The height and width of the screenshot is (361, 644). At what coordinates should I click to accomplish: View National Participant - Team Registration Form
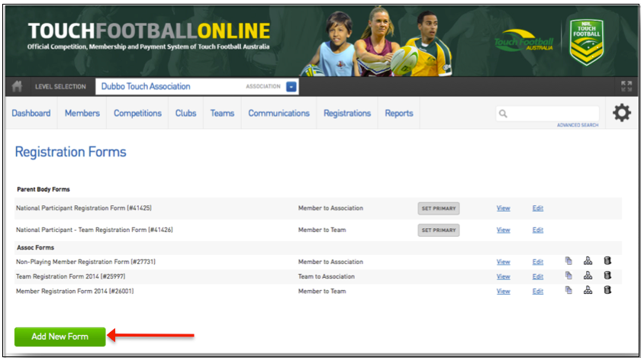[x=503, y=230]
